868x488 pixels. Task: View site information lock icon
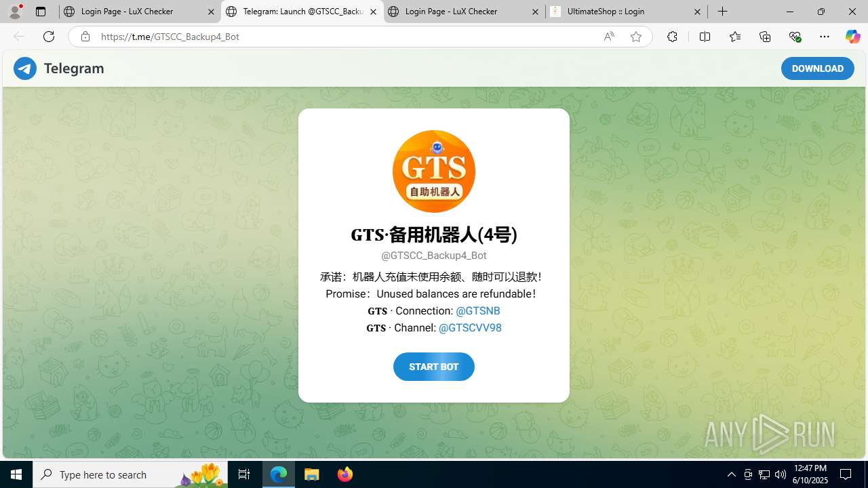click(x=85, y=37)
